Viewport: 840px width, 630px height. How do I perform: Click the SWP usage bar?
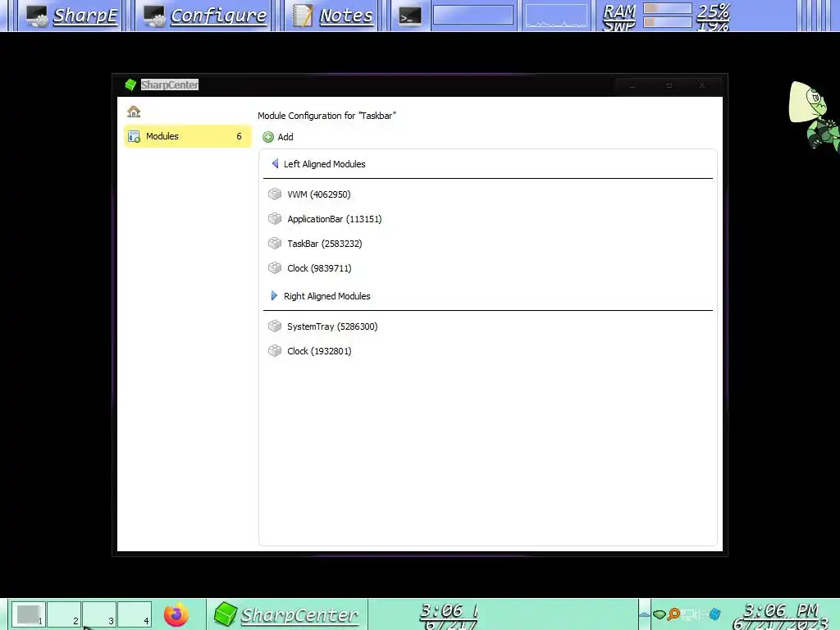point(668,22)
